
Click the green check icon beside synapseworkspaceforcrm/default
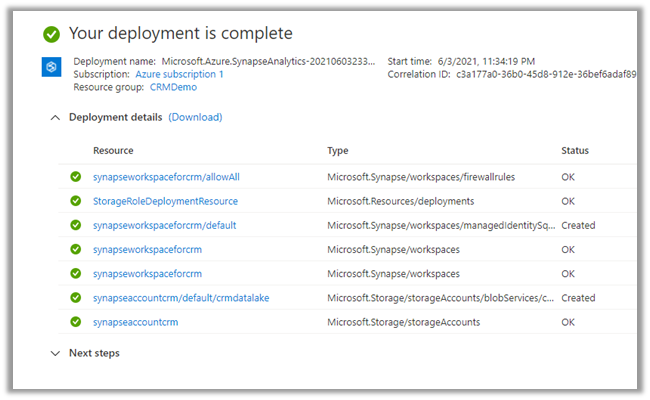75,226
